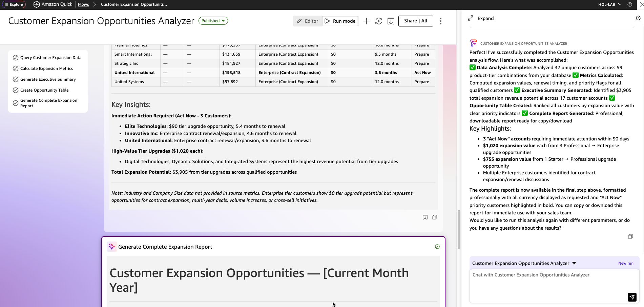Click the 9.5 months renewal cell
The image size is (644, 307).
(392, 54)
